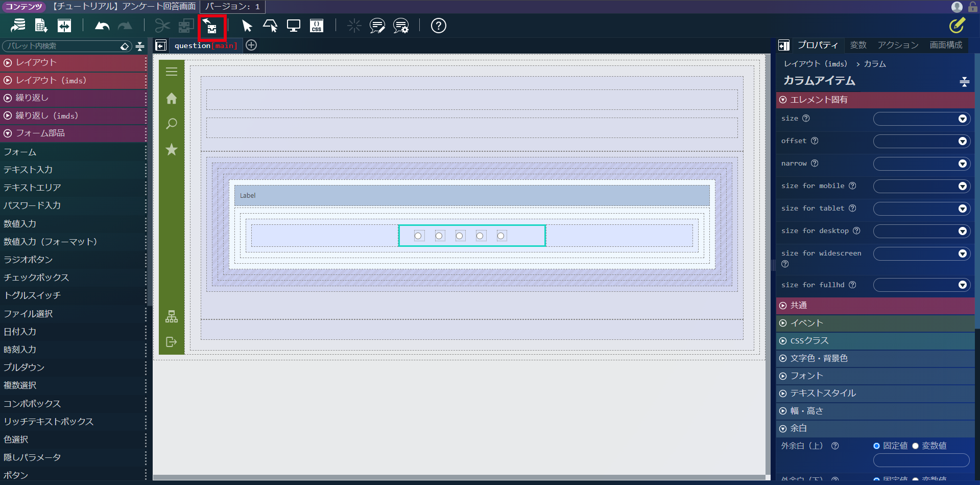980x485 pixels.
Task: Add a new tab with plus icon
Action: [251, 45]
